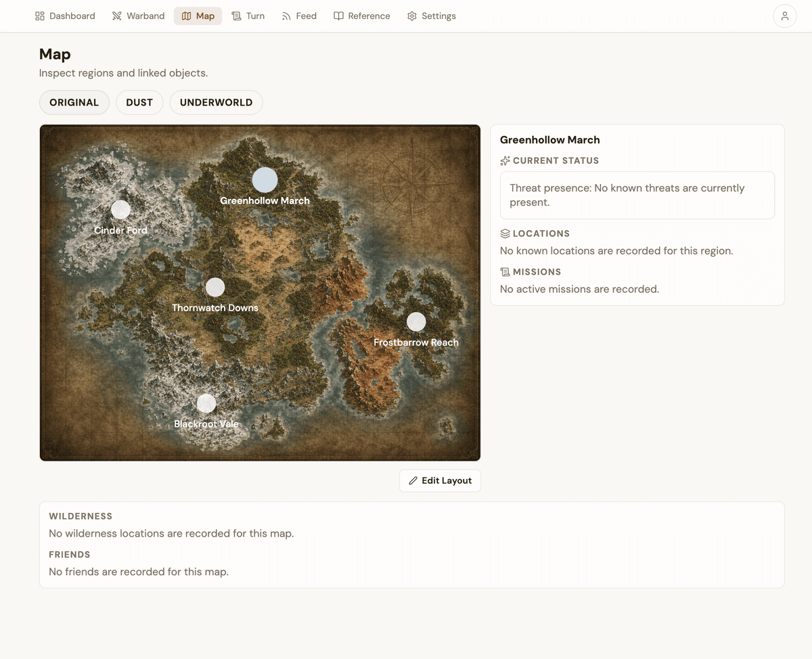
Task: Click 'No friends are recorded' text
Action: click(139, 572)
